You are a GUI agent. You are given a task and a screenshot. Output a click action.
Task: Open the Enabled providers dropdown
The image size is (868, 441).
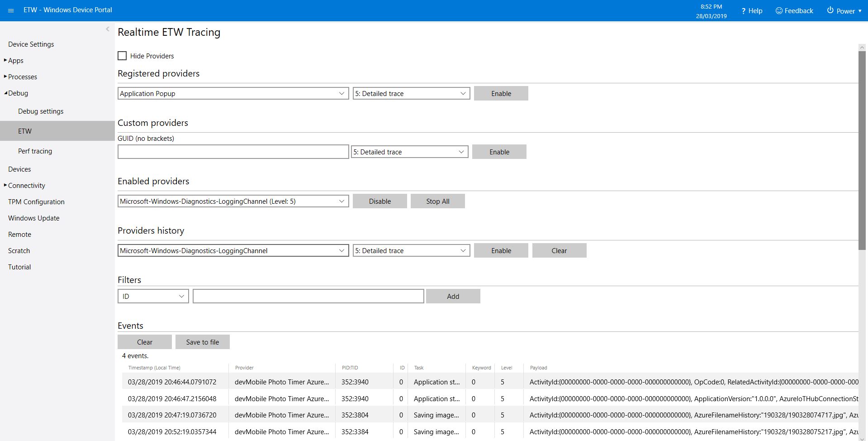[233, 201]
